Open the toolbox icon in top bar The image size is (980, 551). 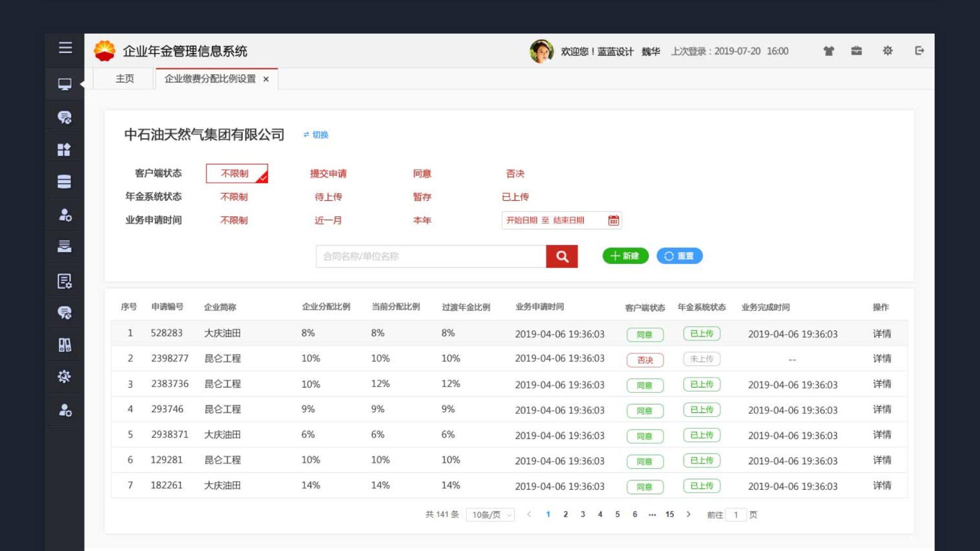coord(857,51)
